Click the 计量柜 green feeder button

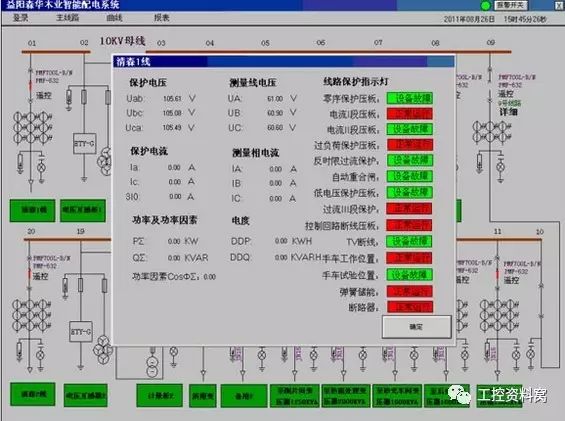(160, 395)
